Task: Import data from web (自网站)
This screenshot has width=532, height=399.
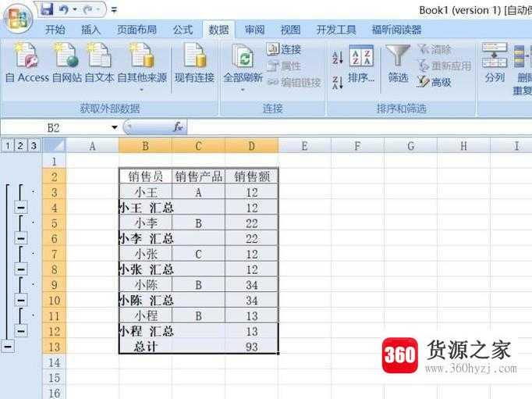Action: pos(67,63)
